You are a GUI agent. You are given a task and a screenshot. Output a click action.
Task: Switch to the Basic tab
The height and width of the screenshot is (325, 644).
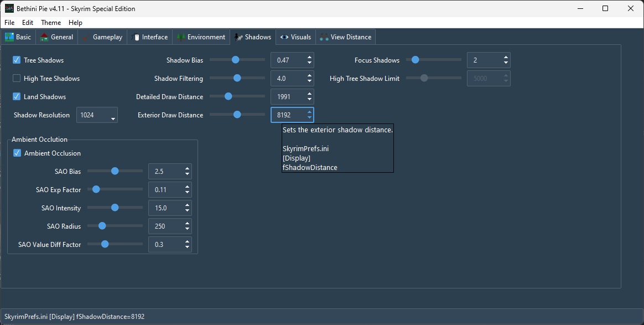click(18, 37)
